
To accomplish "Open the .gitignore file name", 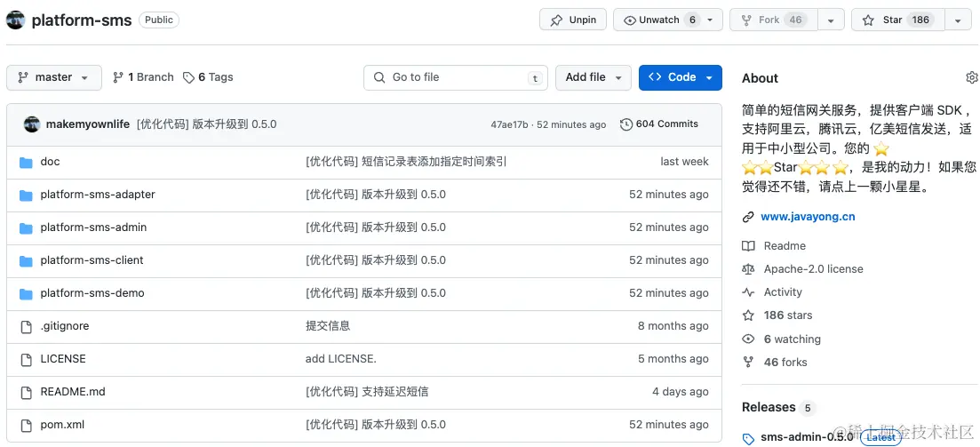I will coord(64,326).
